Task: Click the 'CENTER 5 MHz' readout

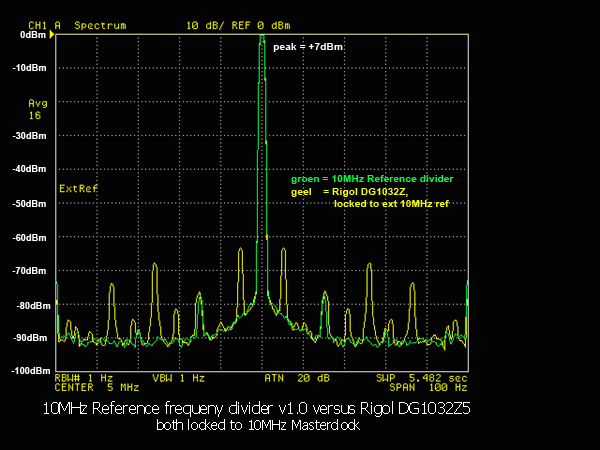Action: pos(96,387)
